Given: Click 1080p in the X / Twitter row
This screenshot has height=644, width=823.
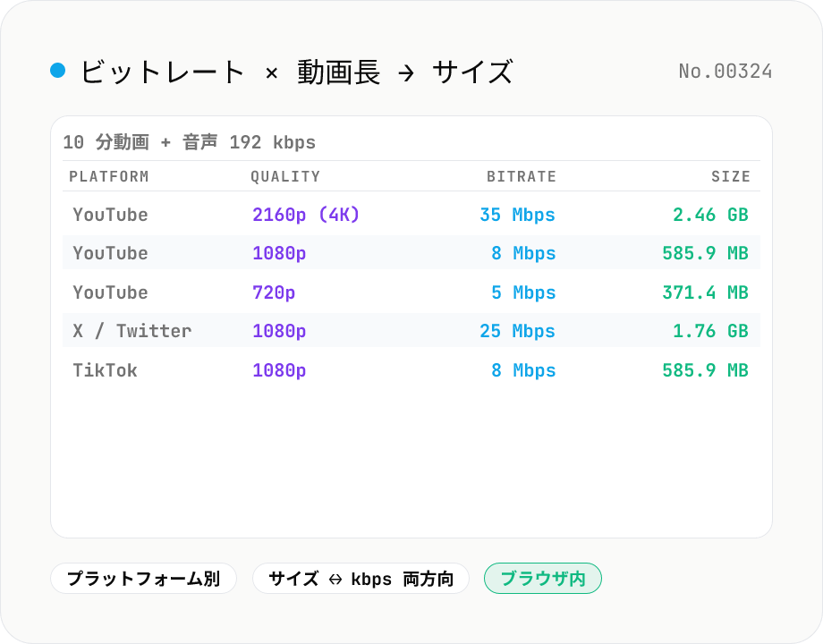Looking at the screenshot, I should click(x=279, y=331).
